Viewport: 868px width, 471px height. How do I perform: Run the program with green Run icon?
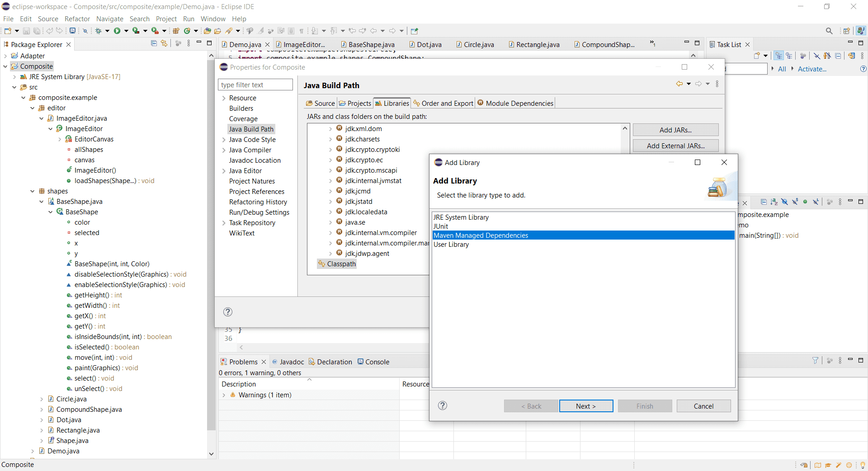117,31
